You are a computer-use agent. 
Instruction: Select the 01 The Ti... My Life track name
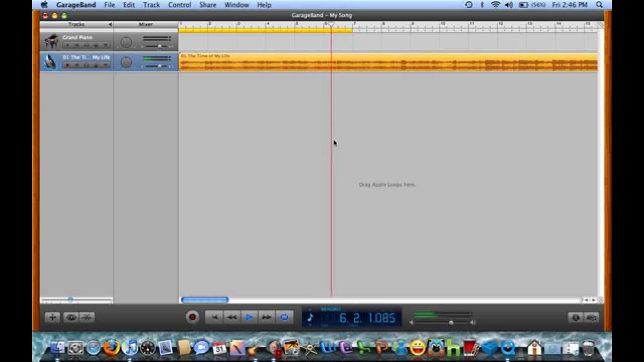[x=86, y=57]
